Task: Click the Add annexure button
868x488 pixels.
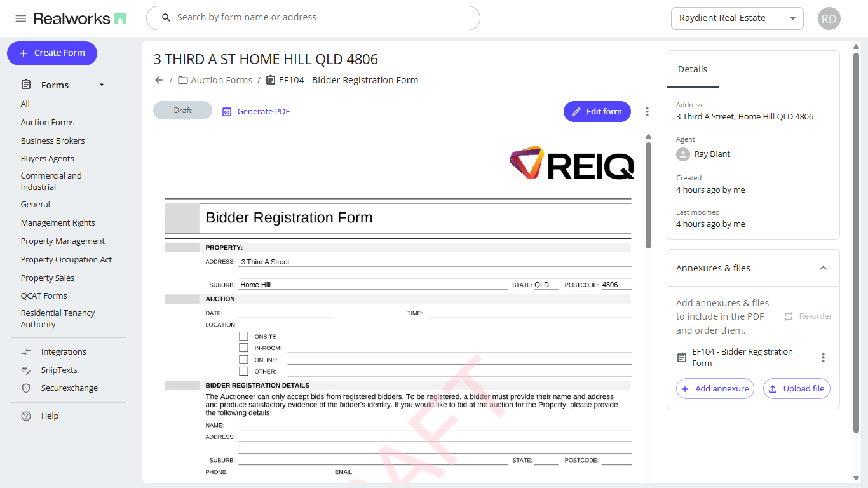Action: pyautogui.click(x=715, y=389)
